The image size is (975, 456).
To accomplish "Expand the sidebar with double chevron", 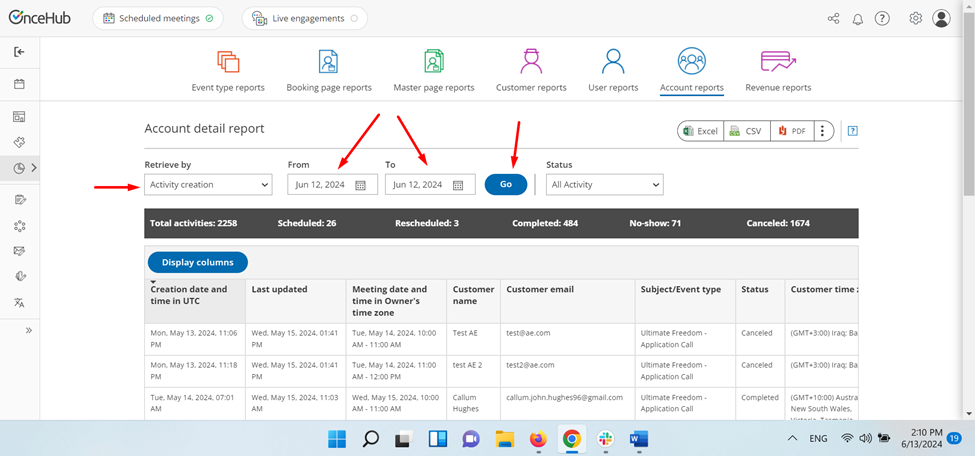I will [29, 330].
